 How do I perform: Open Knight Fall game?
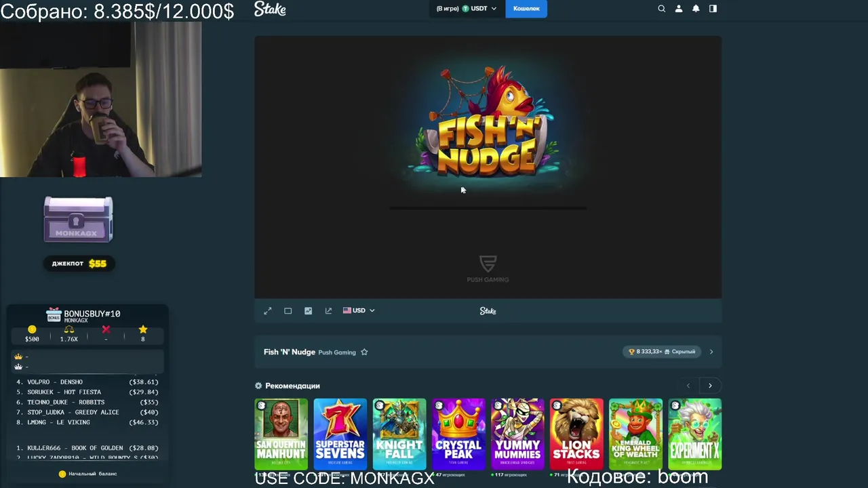(x=399, y=434)
